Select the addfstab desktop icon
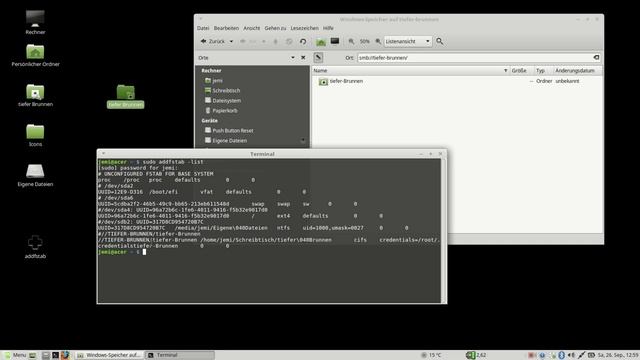 35,247
